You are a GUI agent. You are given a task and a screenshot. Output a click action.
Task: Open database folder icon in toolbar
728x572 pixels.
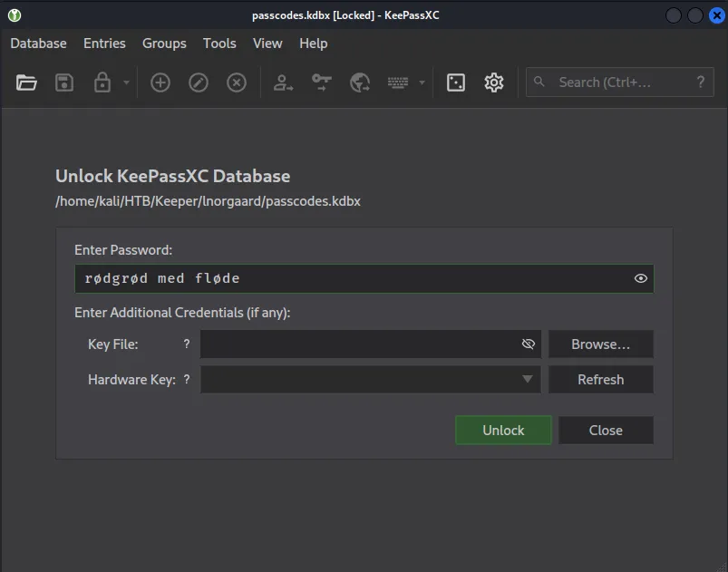(x=26, y=82)
